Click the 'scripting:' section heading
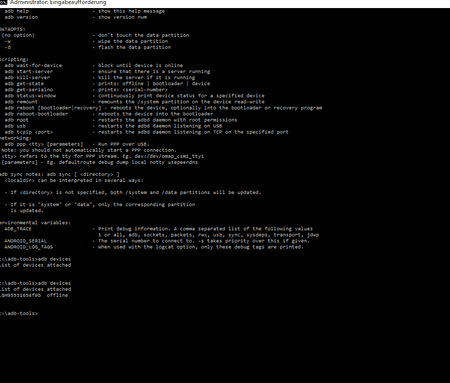 [14, 59]
